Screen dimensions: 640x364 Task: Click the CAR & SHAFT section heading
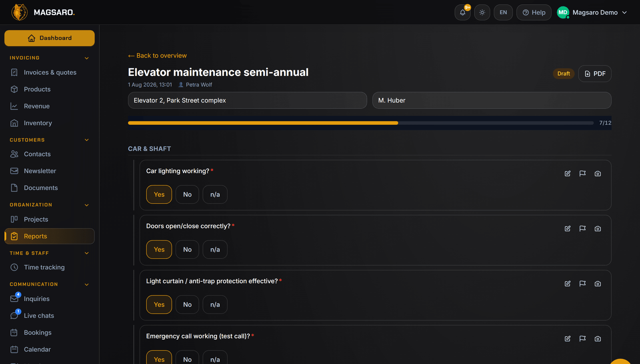(150, 149)
